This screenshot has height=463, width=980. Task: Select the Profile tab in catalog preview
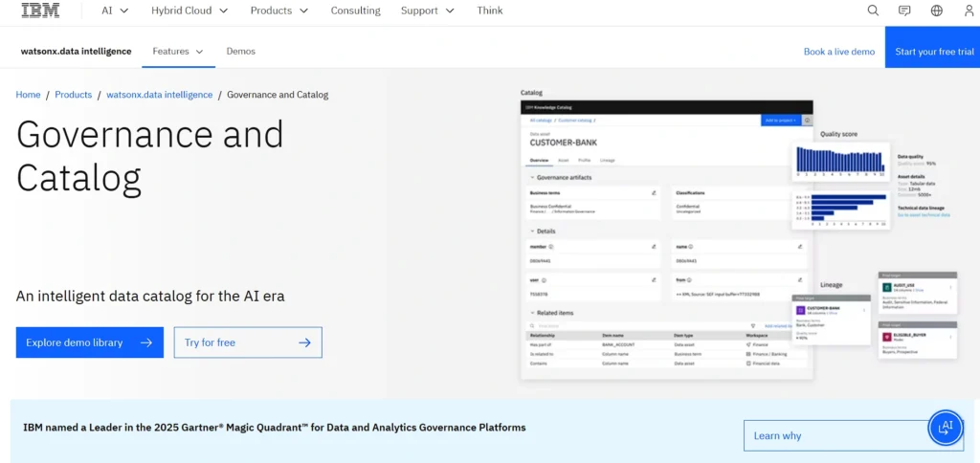click(x=584, y=161)
